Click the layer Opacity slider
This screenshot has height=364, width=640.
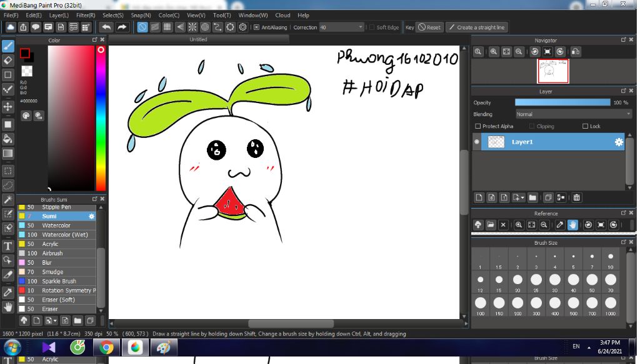(x=562, y=103)
